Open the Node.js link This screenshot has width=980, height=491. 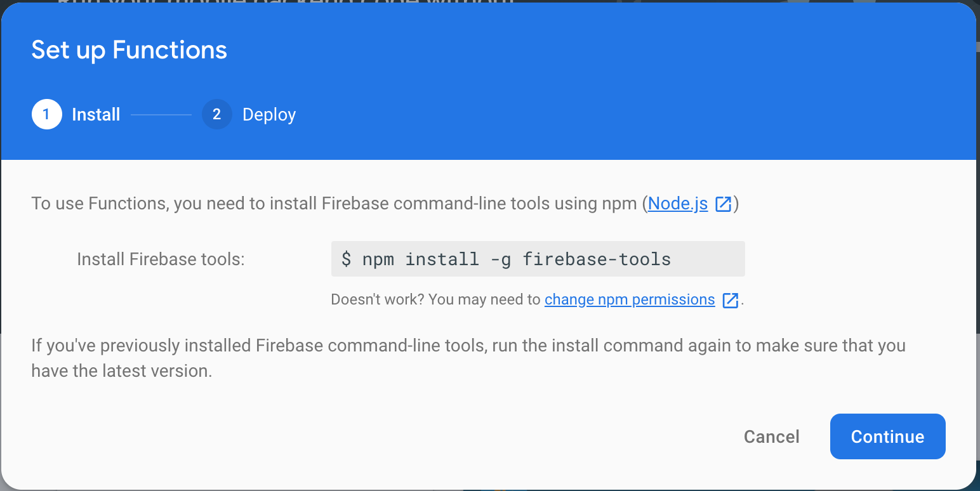click(678, 204)
